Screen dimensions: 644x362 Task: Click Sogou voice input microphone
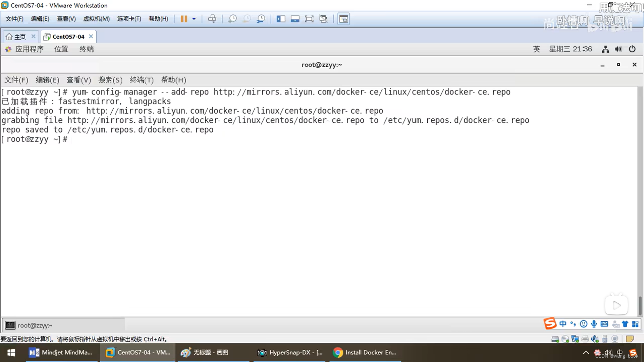(x=594, y=324)
